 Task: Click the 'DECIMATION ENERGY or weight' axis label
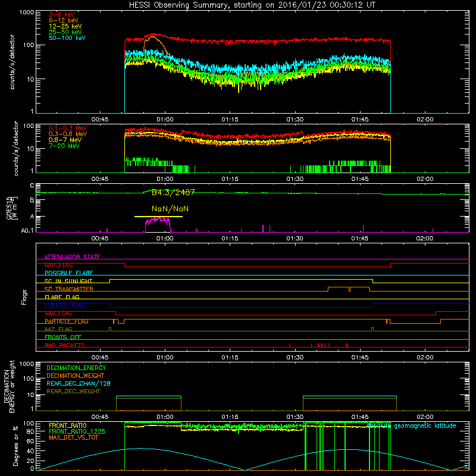(10, 387)
